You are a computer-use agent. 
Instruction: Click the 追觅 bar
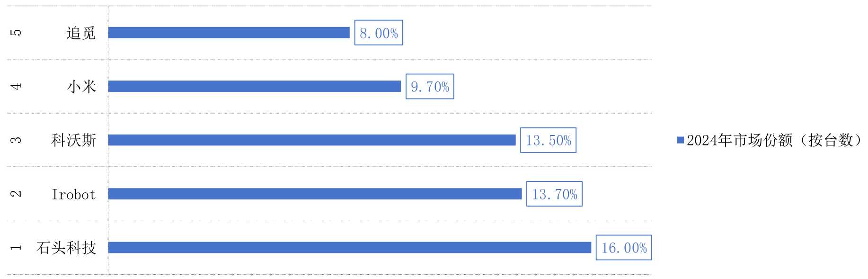coord(229,33)
